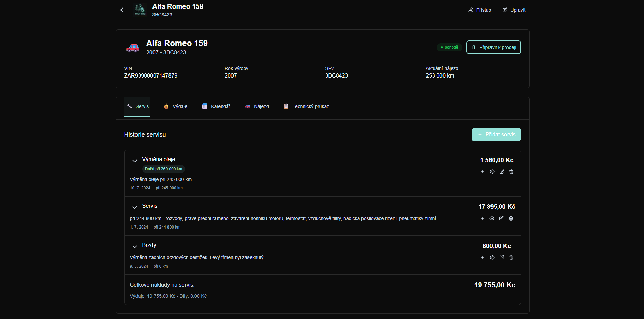Click the V pohodě status badge
The width and height of the screenshot is (644, 319).
[449, 47]
